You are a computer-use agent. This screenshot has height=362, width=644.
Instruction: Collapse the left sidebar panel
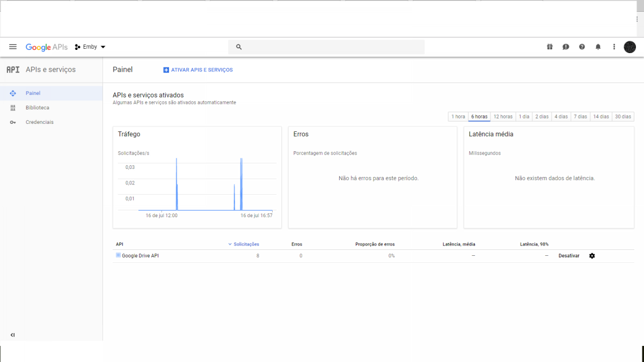click(13, 335)
